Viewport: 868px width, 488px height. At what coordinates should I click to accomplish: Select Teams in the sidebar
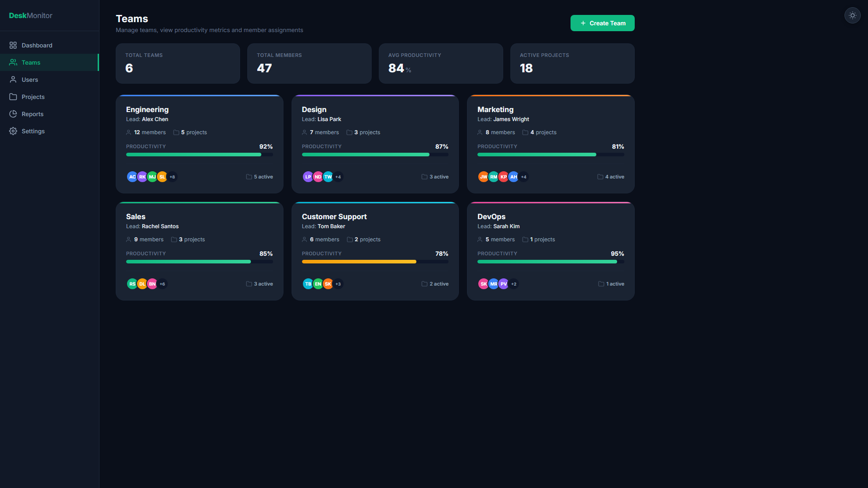click(x=49, y=62)
